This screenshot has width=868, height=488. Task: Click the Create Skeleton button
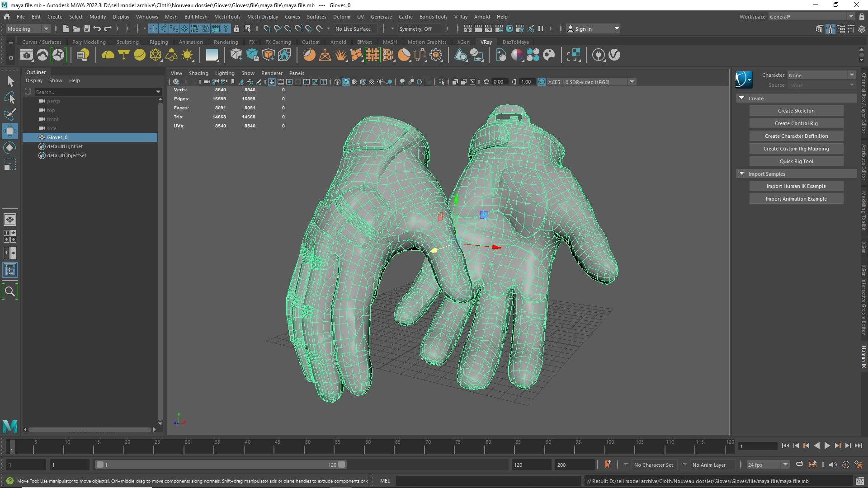point(796,111)
